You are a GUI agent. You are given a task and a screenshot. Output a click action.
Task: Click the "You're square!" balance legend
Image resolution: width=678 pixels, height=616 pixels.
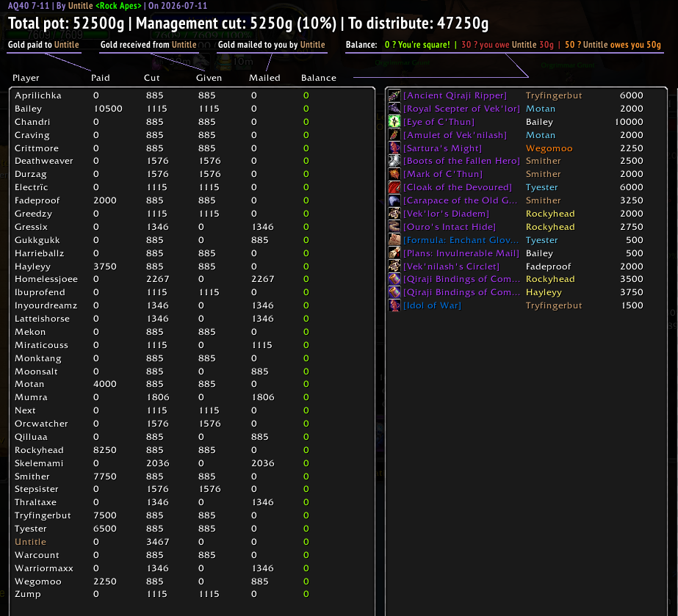tap(417, 45)
